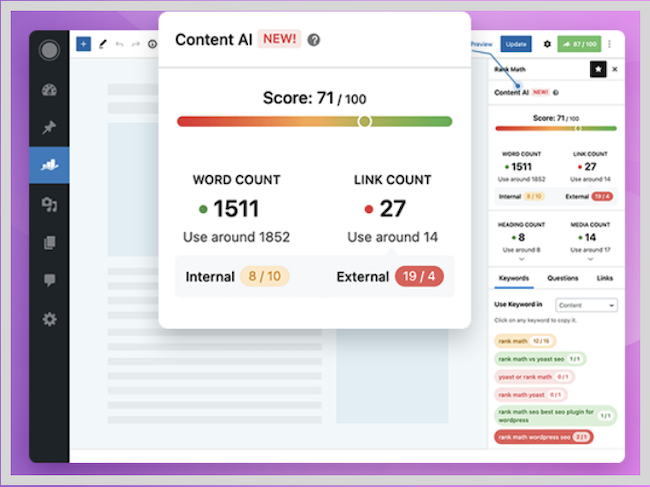Close the Rank Math sidebar panel
The width and height of the screenshot is (650, 487).
pos(615,69)
